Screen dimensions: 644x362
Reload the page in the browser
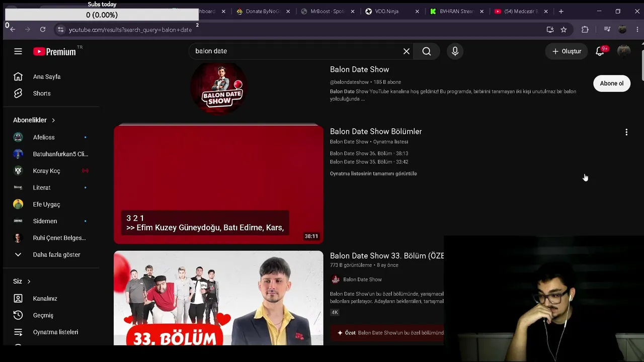click(x=43, y=30)
